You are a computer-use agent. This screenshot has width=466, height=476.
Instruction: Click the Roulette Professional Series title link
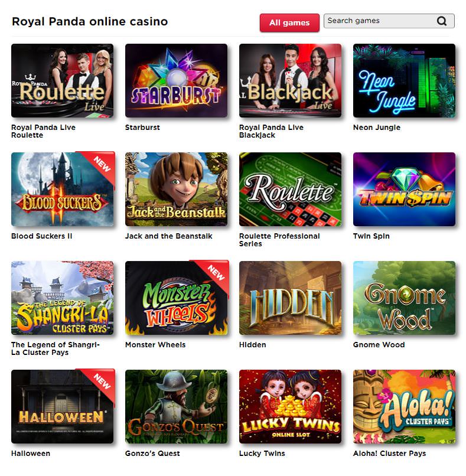(279, 240)
